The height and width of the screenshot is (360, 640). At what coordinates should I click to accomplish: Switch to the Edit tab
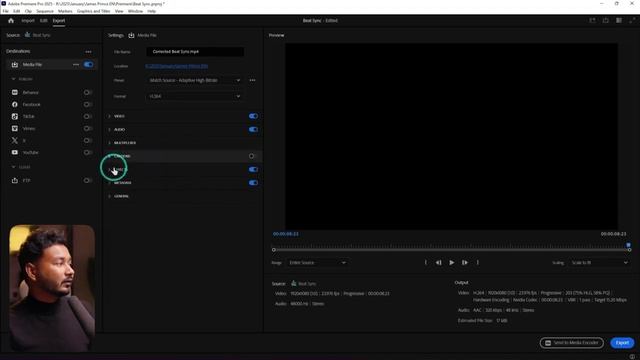[x=44, y=20]
